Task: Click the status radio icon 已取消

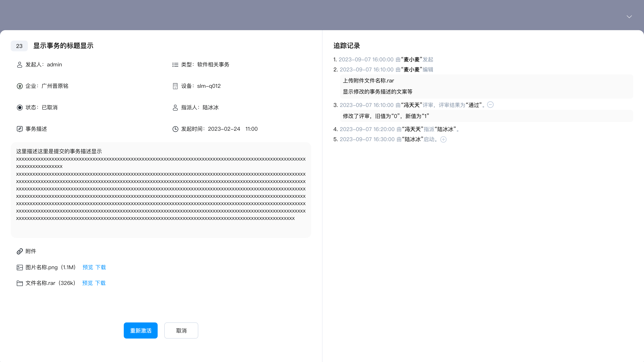Action: point(19,108)
